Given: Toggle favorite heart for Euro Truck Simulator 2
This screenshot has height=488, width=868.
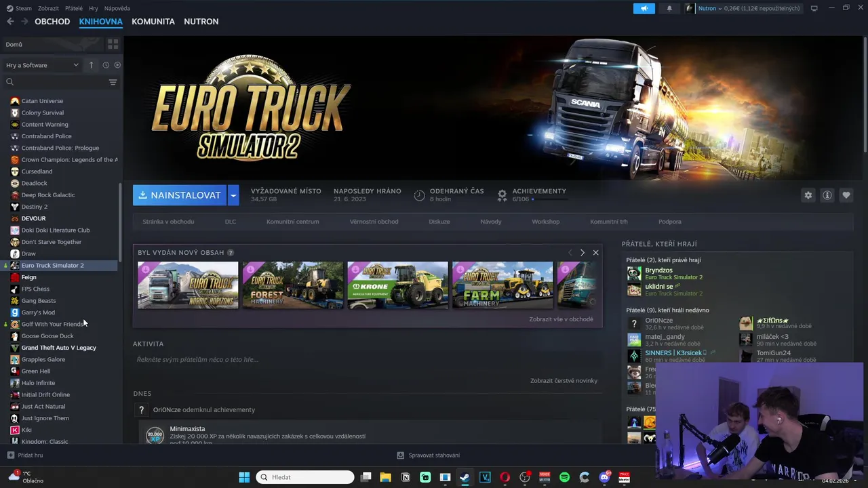Looking at the screenshot, I should [x=846, y=195].
